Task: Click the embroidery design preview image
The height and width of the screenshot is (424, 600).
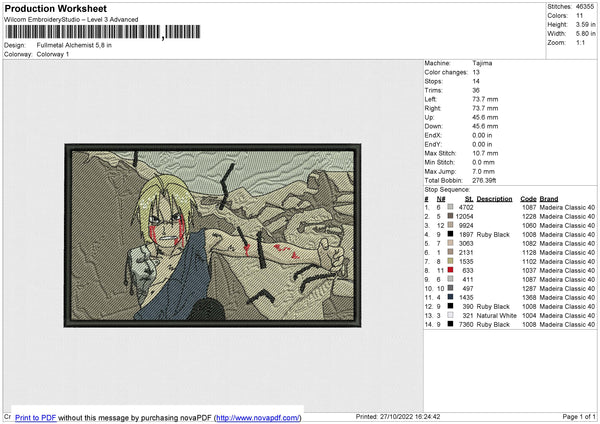Action: (x=213, y=235)
